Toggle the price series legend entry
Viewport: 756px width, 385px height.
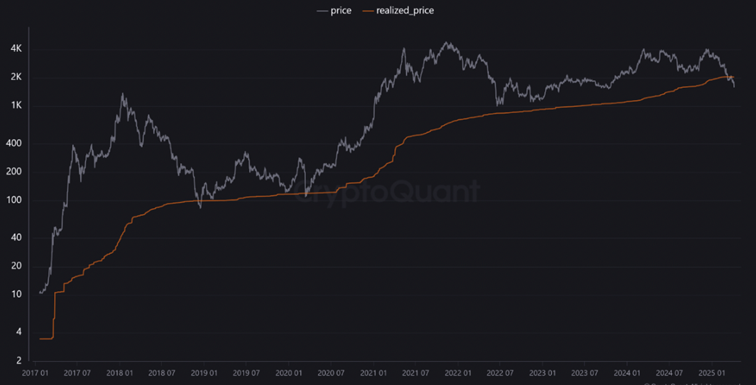[334, 11]
